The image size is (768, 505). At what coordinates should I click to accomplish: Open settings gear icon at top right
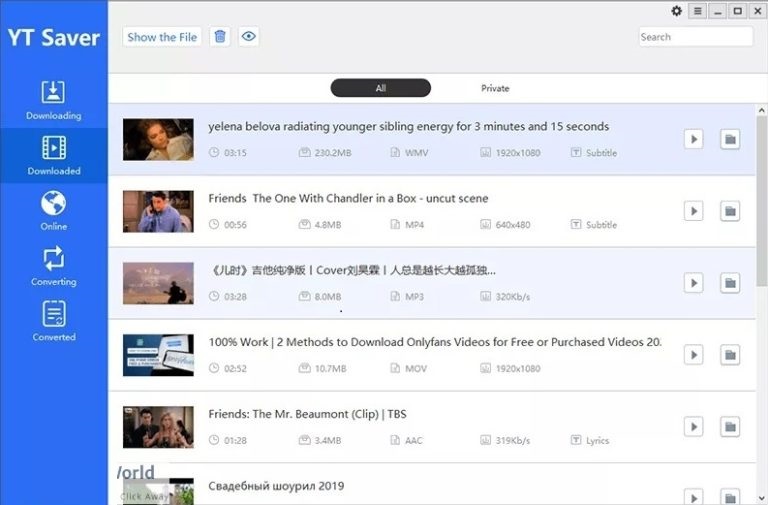point(676,11)
